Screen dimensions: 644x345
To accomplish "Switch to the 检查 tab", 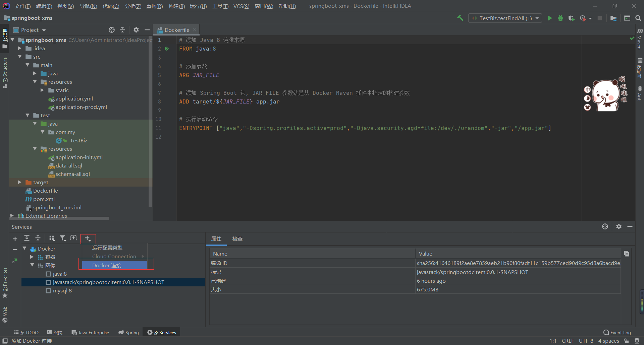I will tap(237, 239).
